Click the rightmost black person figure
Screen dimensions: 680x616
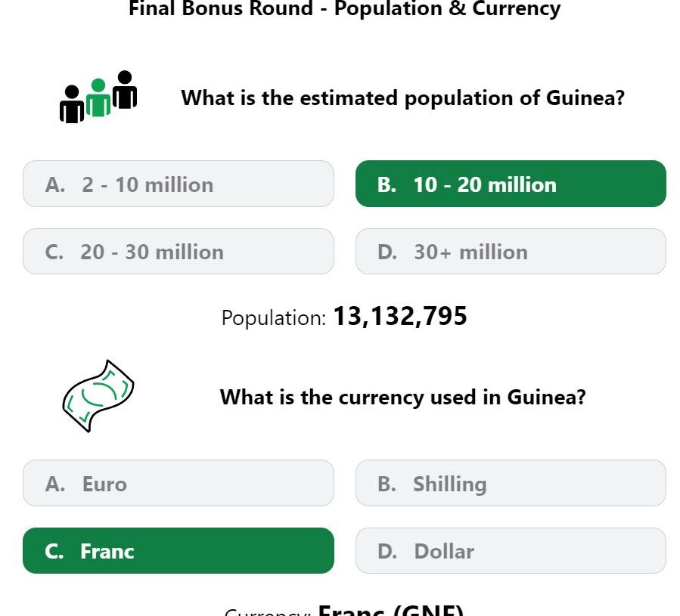pyautogui.click(x=125, y=89)
